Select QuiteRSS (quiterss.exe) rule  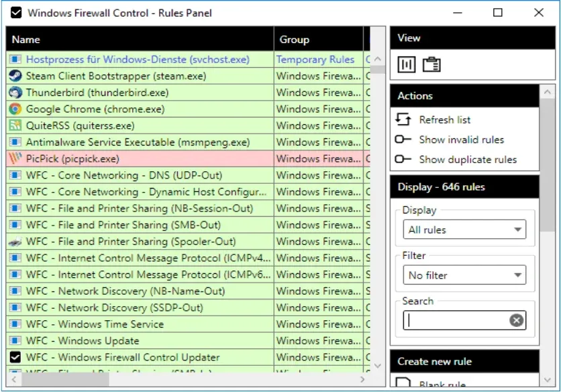tap(188, 126)
